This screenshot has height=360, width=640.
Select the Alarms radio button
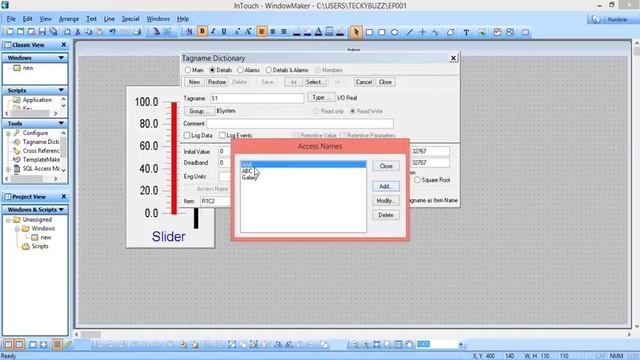pyautogui.click(x=241, y=70)
